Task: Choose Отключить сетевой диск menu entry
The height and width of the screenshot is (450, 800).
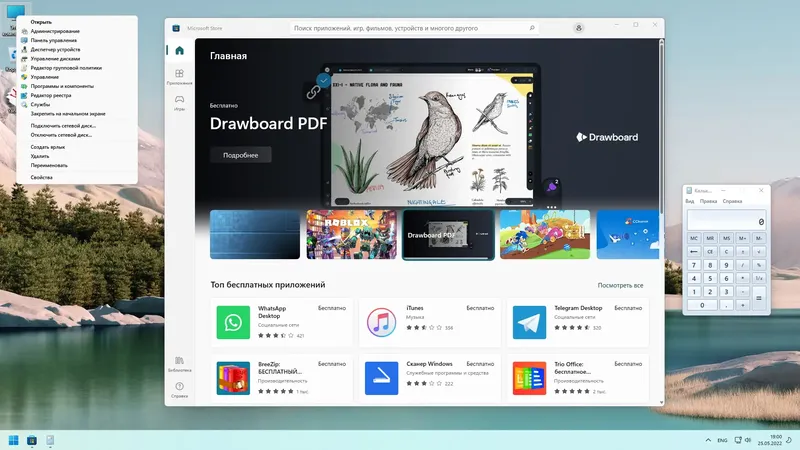Action: coord(61,135)
